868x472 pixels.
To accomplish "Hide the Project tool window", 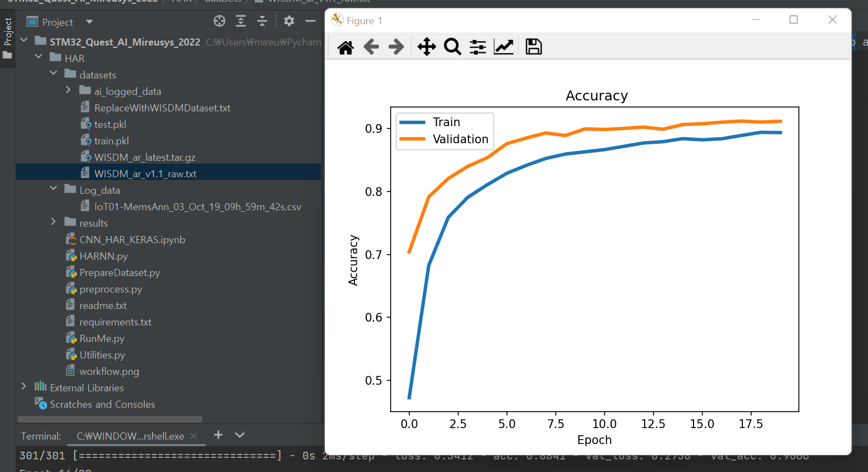I will point(311,21).
